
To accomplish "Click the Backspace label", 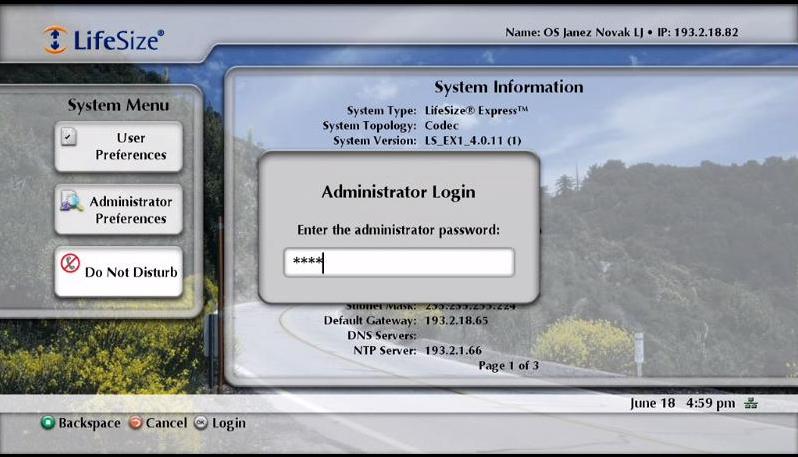I will click(x=89, y=423).
